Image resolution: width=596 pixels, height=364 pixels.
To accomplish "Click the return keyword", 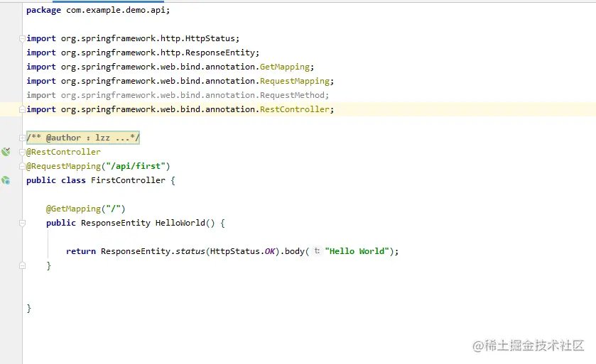I will (x=80, y=251).
